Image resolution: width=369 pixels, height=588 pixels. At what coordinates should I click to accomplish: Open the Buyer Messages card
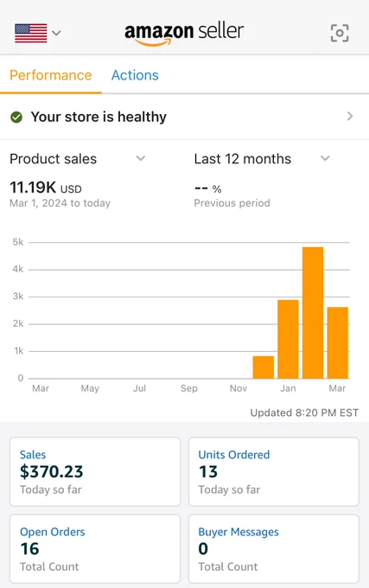(x=274, y=548)
